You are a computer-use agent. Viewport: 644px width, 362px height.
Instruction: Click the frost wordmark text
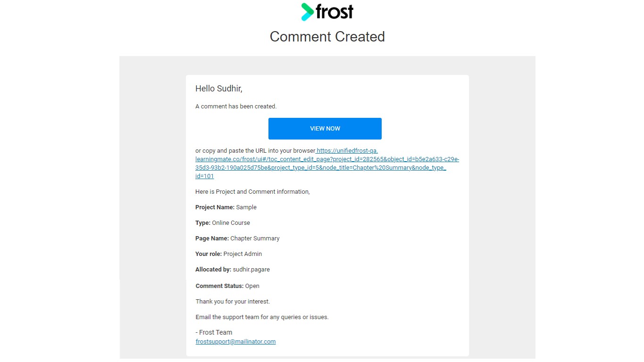pyautogui.click(x=335, y=11)
